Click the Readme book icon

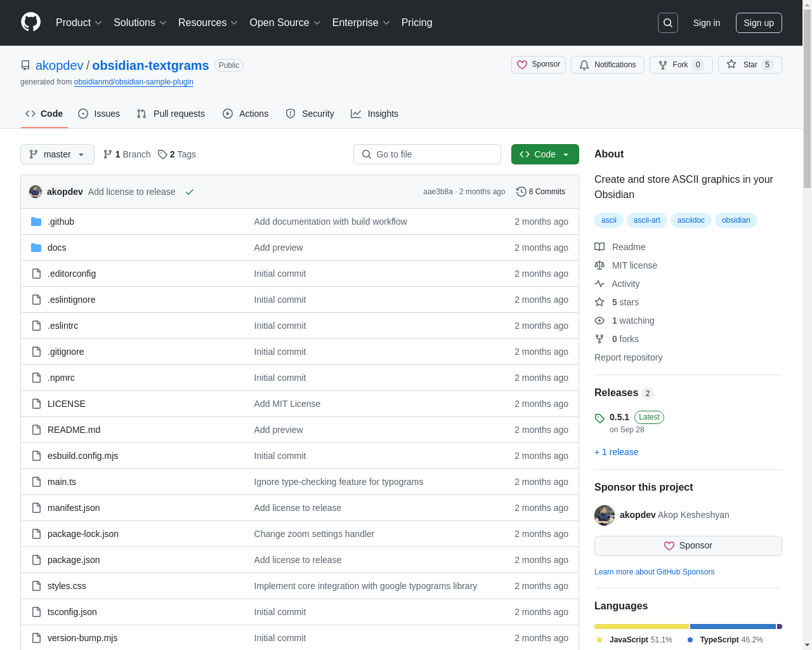tap(599, 247)
